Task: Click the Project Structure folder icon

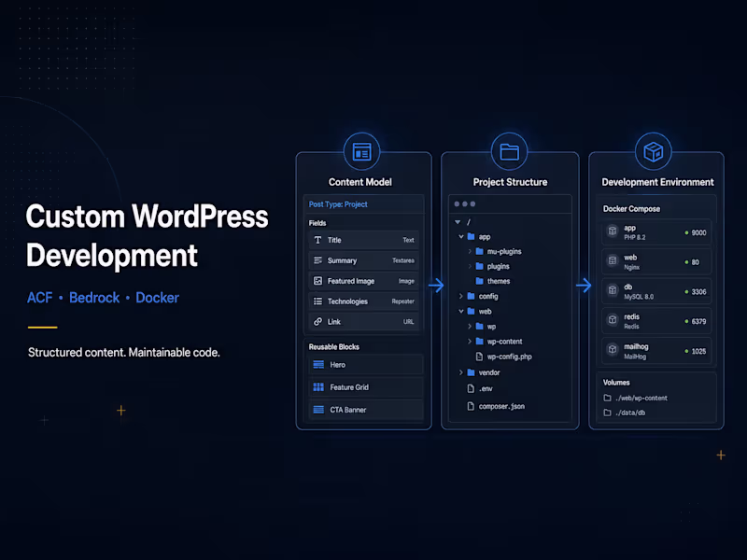Action: pos(509,152)
